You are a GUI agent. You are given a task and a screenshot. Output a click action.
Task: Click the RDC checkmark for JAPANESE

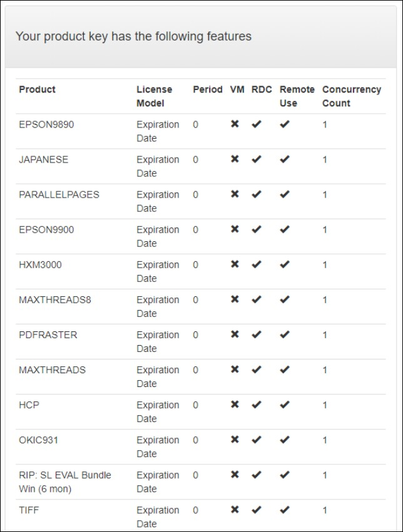pyautogui.click(x=256, y=159)
